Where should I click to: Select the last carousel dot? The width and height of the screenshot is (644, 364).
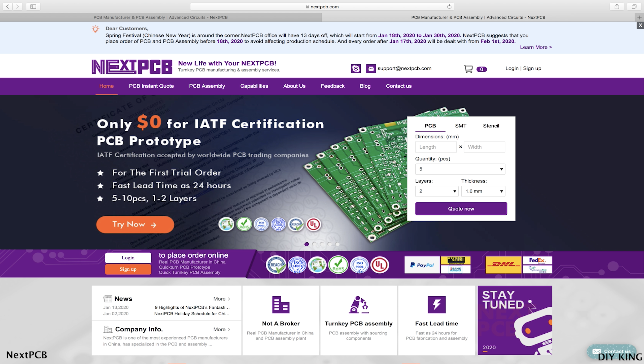338,244
